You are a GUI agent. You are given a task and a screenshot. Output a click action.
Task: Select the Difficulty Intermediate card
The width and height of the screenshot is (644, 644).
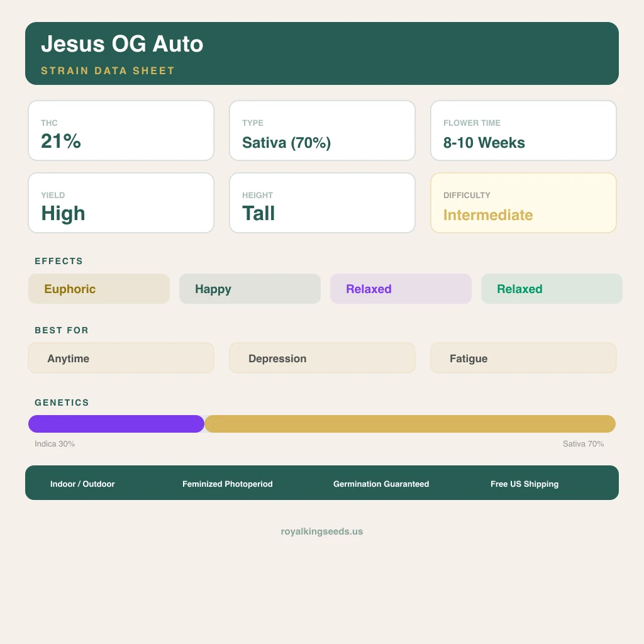pyautogui.click(x=523, y=203)
